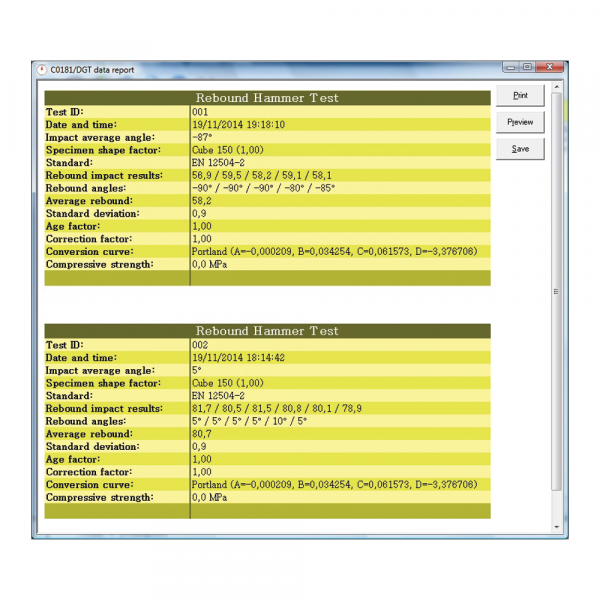Click the application icon in title bar
This screenshot has width=600, height=600.
(x=41, y=70)
